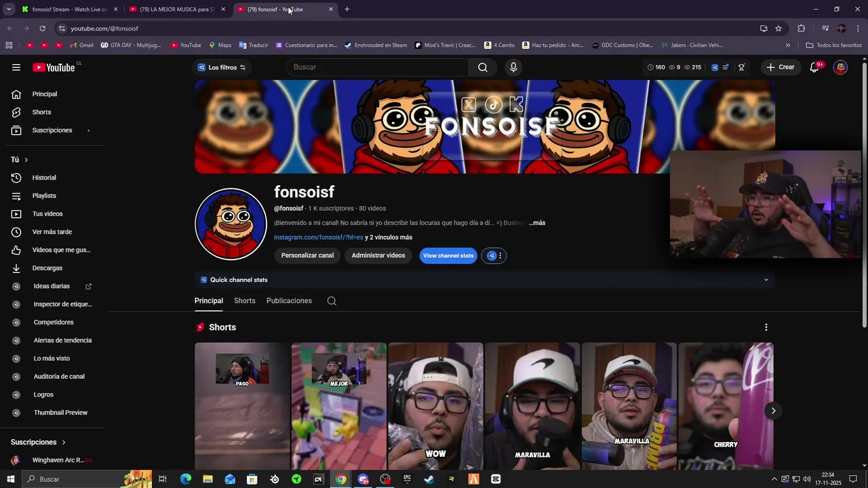Open the instagram.com/fonsoisf link
The width and height of the screenshot is (868, 488).
click(x=319, y=237)
